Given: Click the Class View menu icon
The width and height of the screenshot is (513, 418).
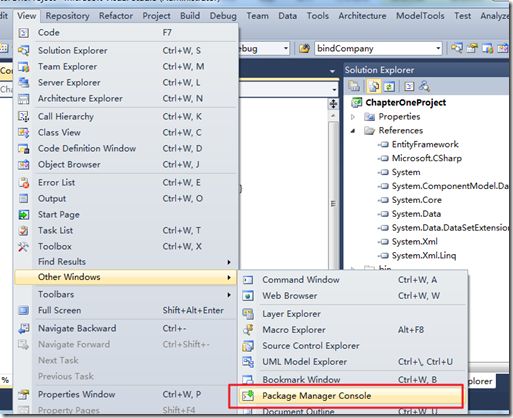Looking at the screenshot, I should 23,132.
